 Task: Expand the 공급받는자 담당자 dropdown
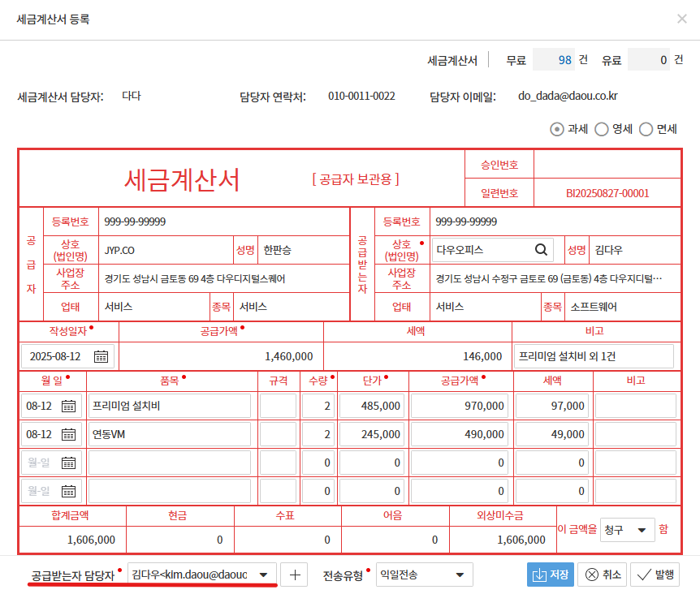pyautogui.click(x=263, y=575)
